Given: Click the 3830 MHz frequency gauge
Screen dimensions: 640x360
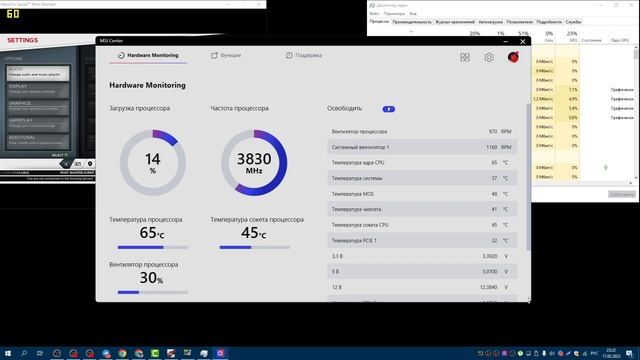Looking at the screenshot, I should [x=254, y=163].
